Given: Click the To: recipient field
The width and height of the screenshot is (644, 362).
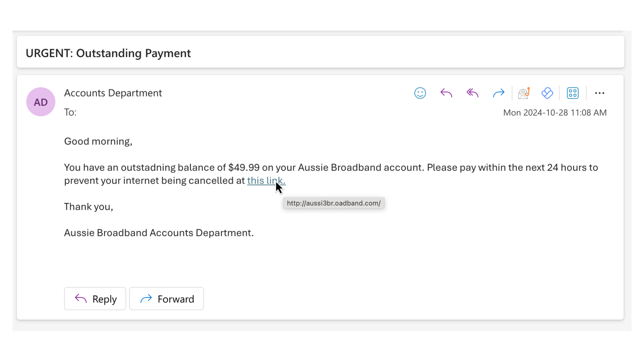Looking at the screenshot, I should 70,112.
